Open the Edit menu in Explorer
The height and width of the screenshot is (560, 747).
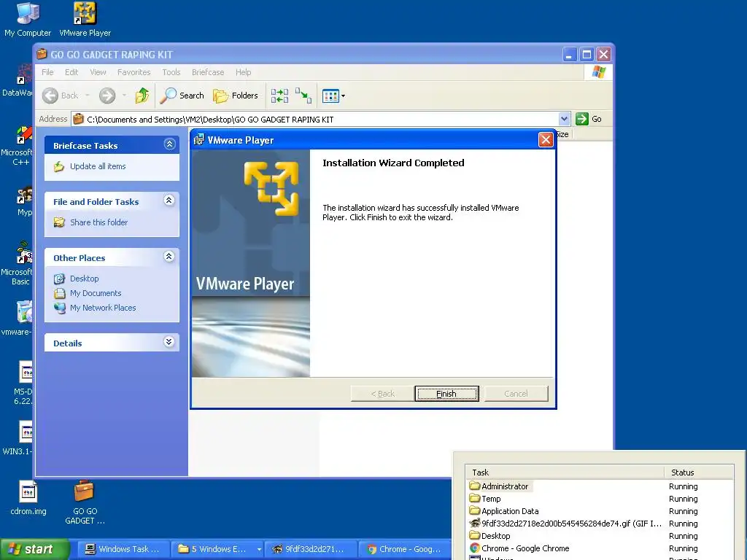(x=71, y=72)
